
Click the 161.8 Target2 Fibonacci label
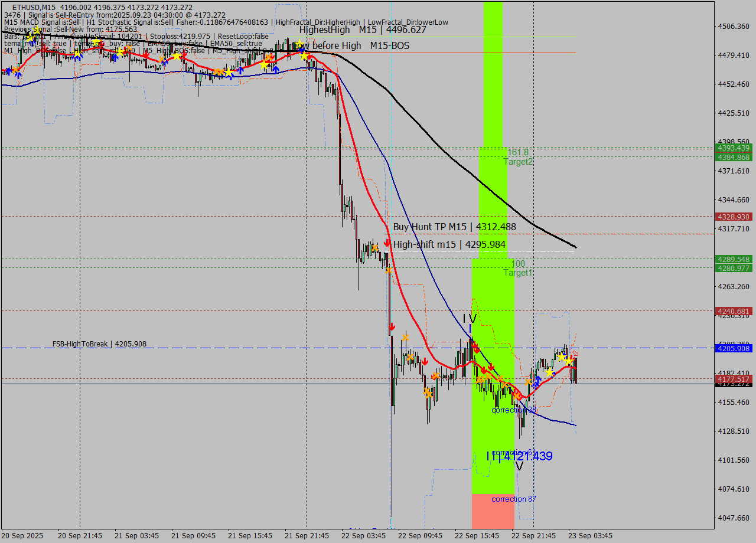click(518, 157)
